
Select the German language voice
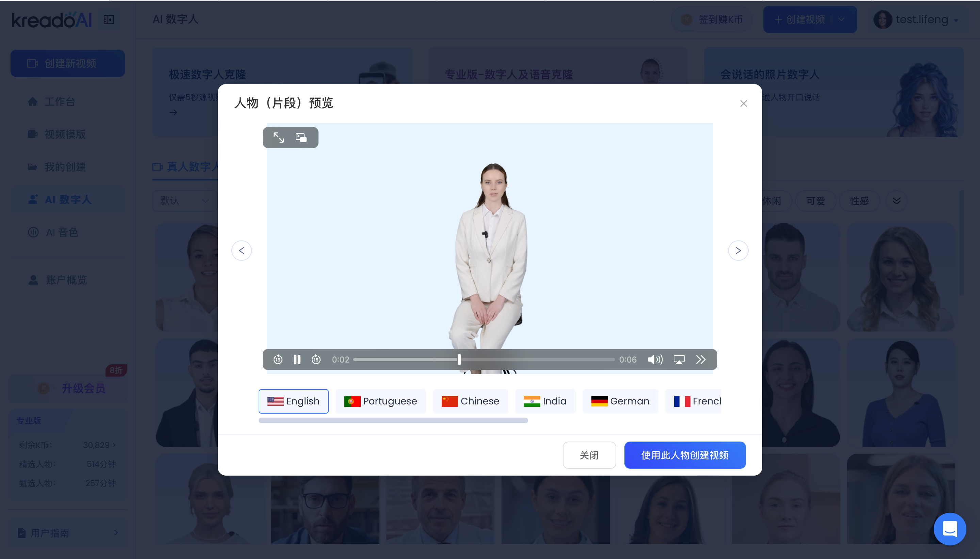[x=620, y=401]
